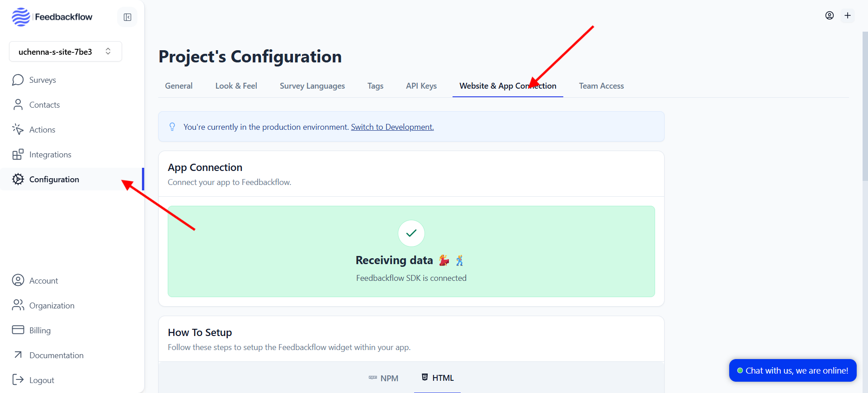This screenshot has width=868, height=393.
Task: Go to Billing label in sidebar
Action: (x=40, y=331)
